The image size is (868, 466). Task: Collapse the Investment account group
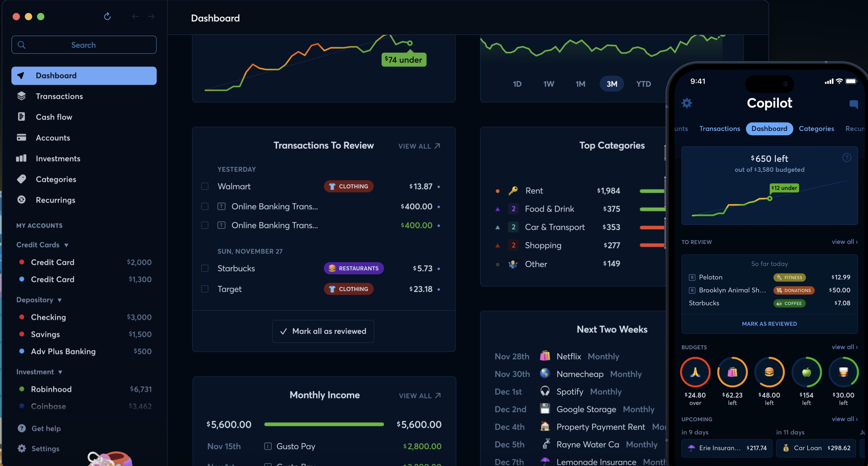click(60, 372)
